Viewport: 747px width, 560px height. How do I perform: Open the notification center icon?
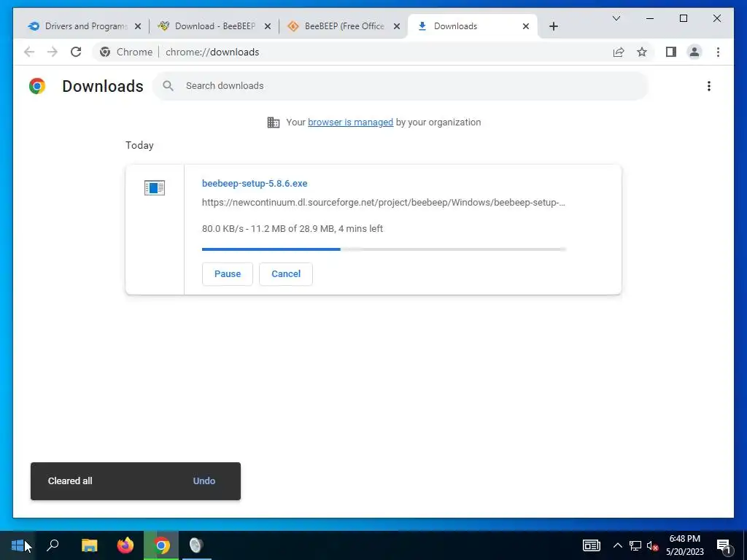coord(724,546)
